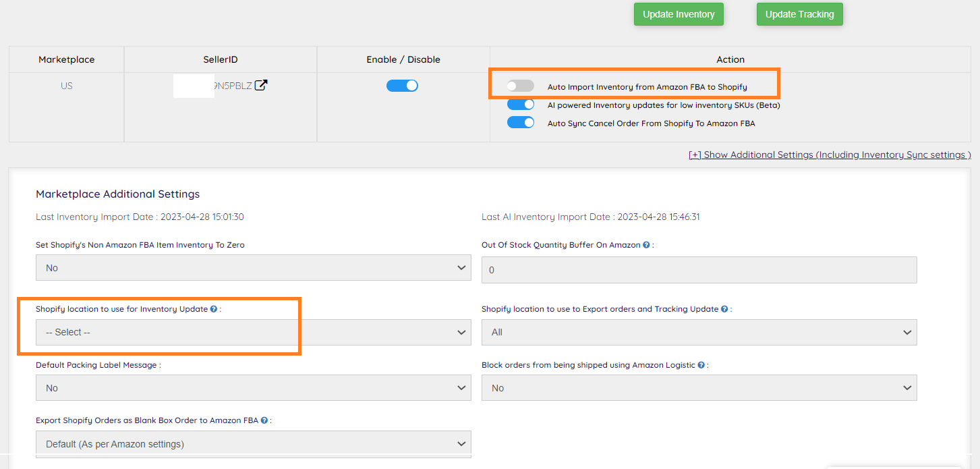Open the SellerID external link icon
The width and height of the screenshot is (980, 469).
tap(261, 86)
